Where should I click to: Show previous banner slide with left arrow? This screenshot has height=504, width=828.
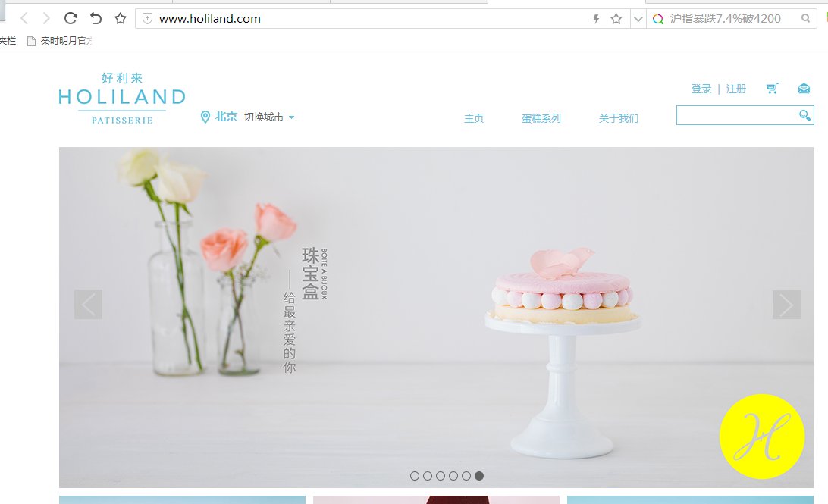[x=88, y=305]
